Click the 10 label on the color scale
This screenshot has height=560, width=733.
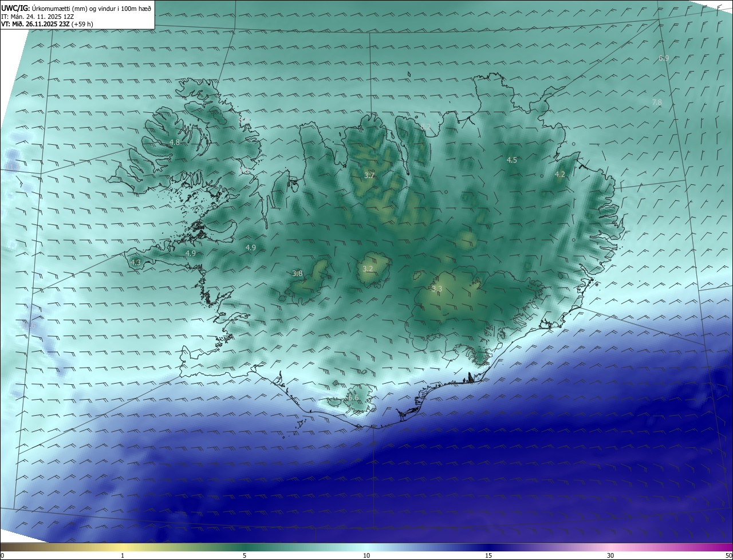coord(366,555)
